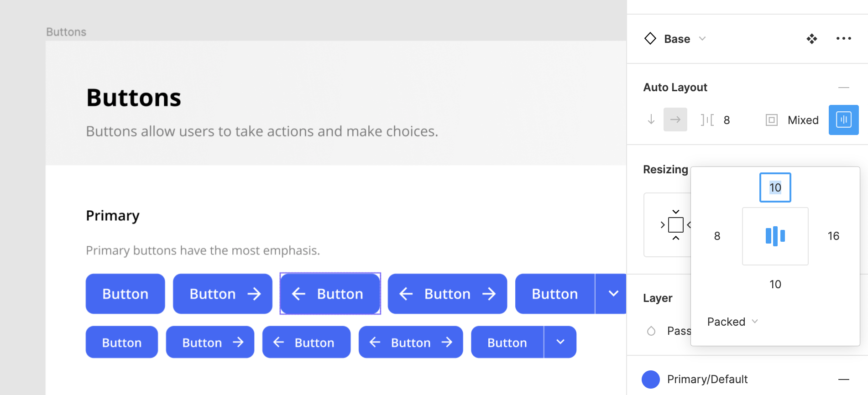Click the right padding value 16

833,236
